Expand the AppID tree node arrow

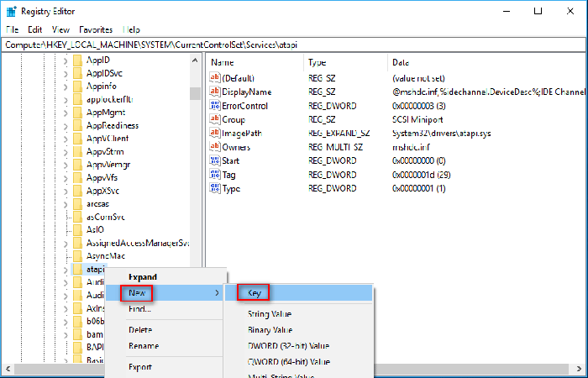click(x=66, y=60)
